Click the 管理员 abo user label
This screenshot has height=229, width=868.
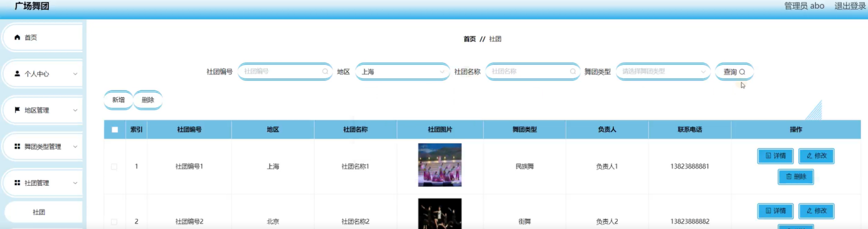804,6
